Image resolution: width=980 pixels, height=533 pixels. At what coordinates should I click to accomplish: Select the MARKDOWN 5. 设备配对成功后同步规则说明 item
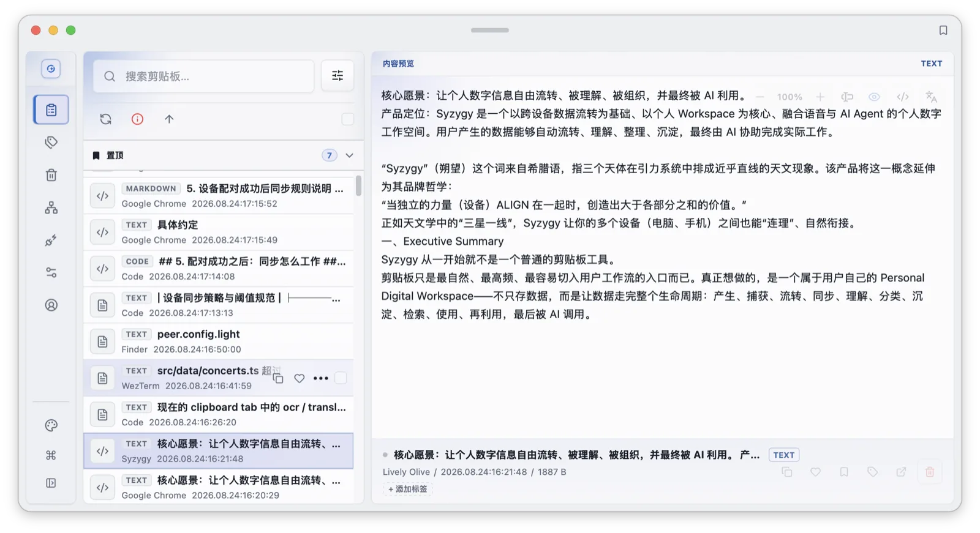click(x=219, y=196)
